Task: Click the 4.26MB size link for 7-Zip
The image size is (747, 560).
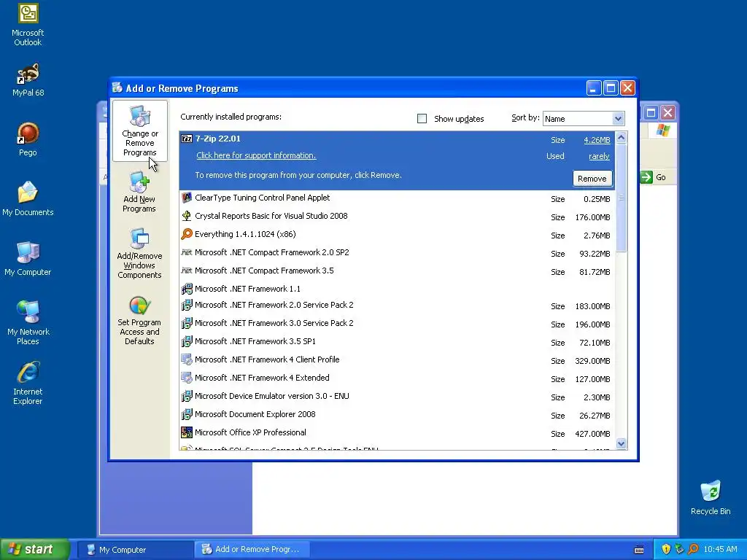Action: [x=597, y=140]
